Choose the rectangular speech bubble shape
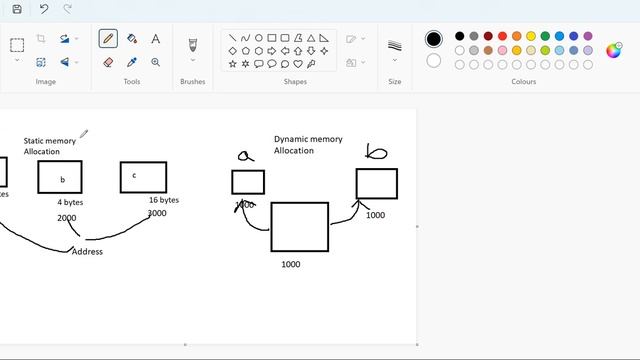The height and width of the screenshot is (360, 640). click(259, 64)
